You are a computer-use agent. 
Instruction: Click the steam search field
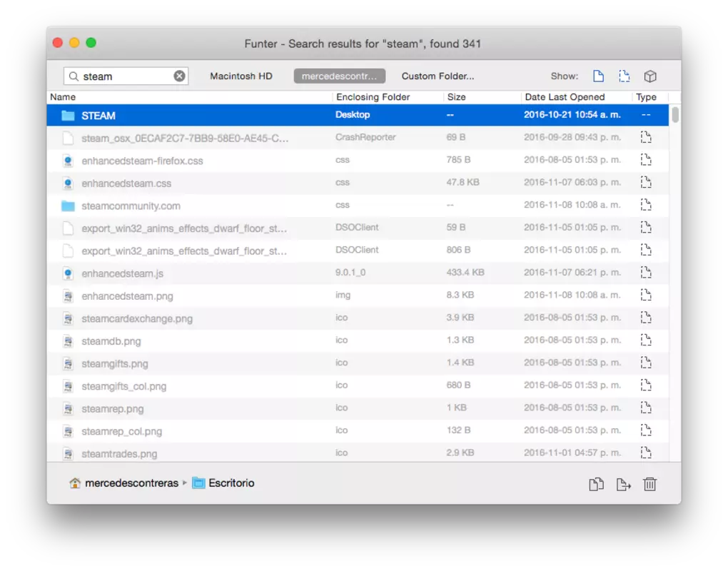pos(126,76)
